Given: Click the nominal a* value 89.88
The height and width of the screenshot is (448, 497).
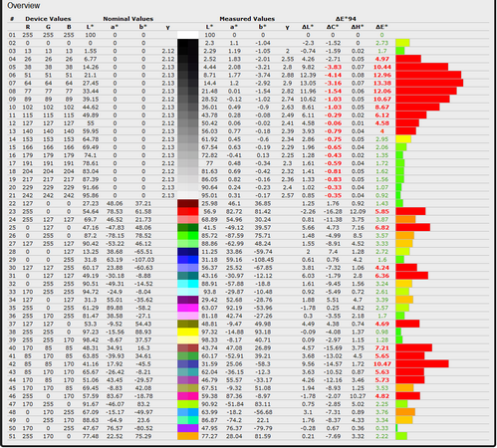Looking at the screenshot, I should tap(115, 308).
